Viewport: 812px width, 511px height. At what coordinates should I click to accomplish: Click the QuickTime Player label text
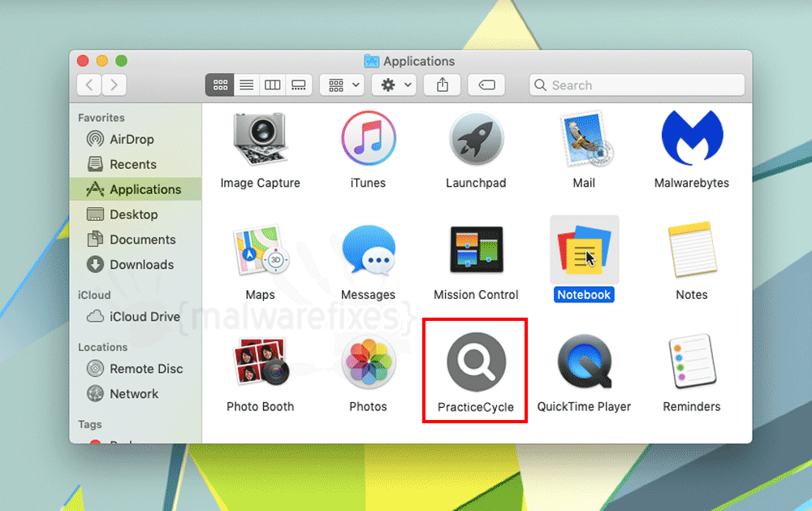pos(584,407)
